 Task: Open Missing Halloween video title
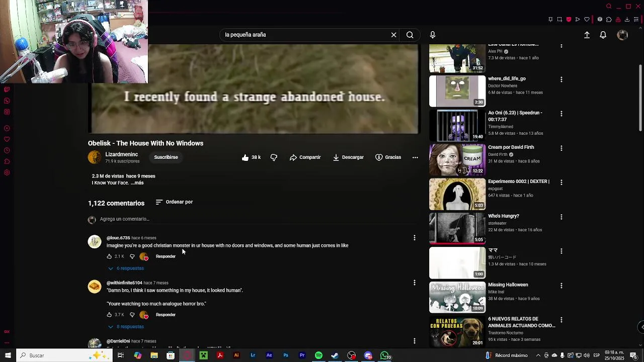click(x=508, y=285)
